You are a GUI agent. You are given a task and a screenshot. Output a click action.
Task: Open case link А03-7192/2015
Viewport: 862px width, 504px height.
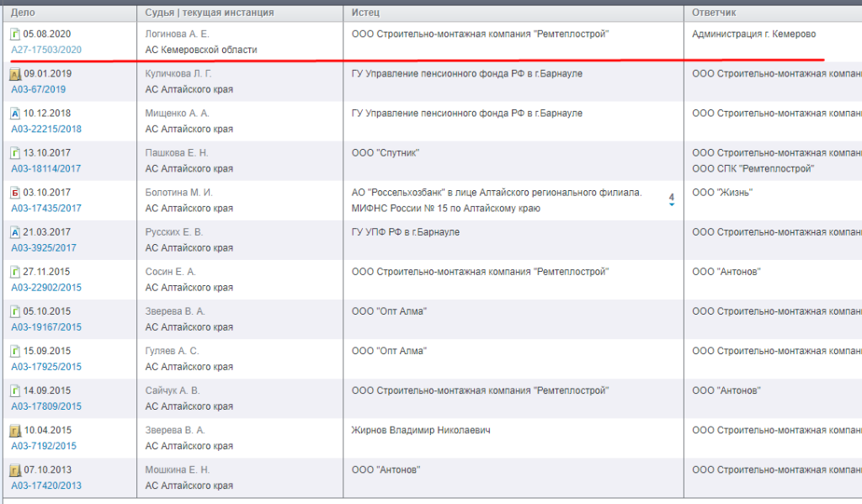[x=44, y=445]
